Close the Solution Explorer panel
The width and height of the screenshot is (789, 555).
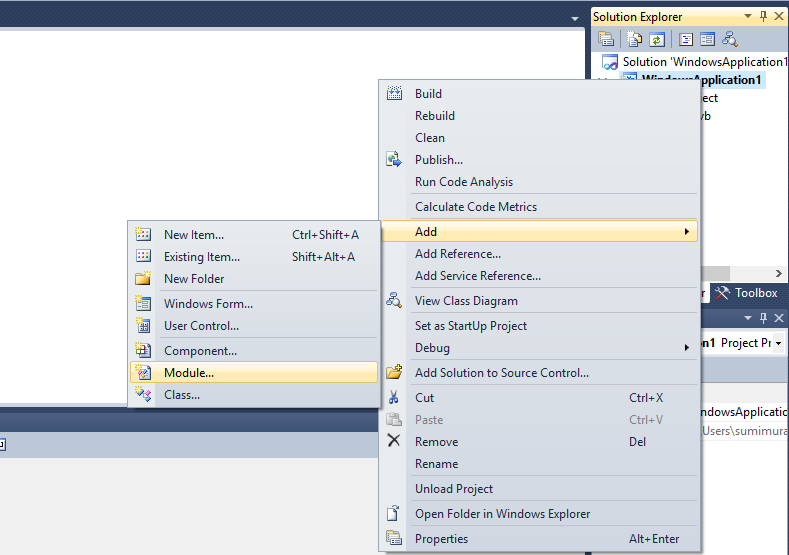[x=779, y=16]
